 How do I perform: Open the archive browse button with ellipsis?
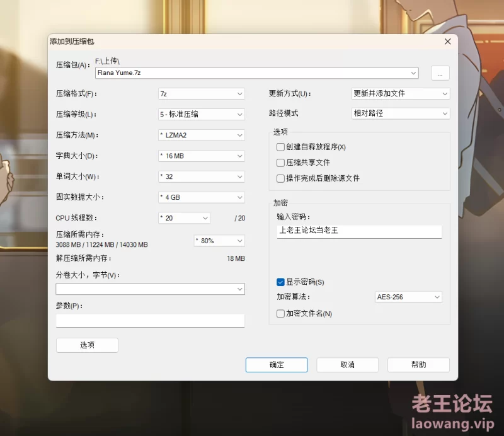pyautogui.click(x=440, y=73)
